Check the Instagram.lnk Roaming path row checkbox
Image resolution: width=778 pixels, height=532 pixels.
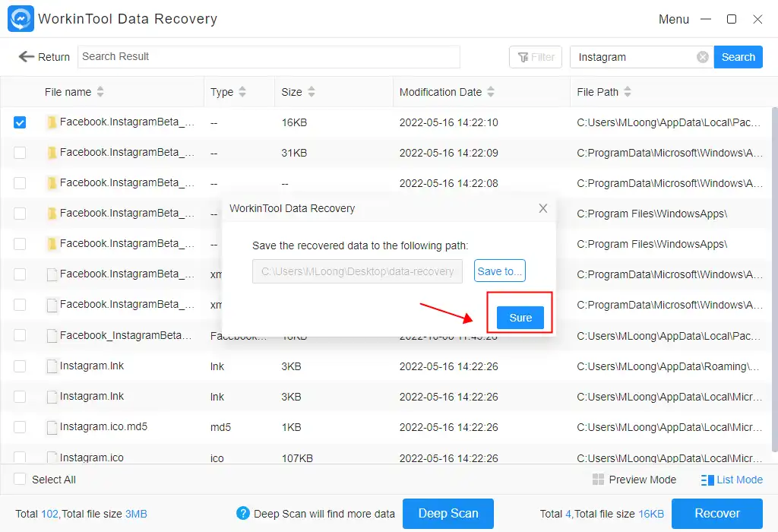click(20, 366)
